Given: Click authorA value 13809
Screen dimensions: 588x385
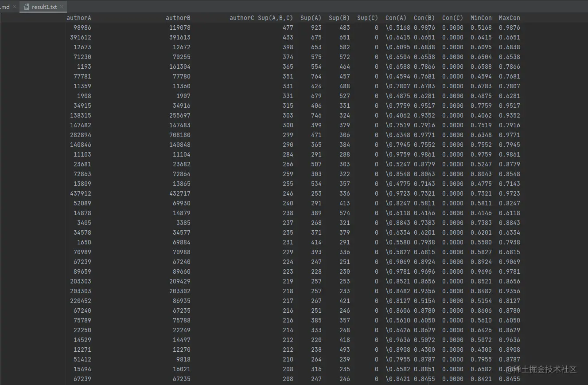Looking at the screenshot, I should 82,184.
